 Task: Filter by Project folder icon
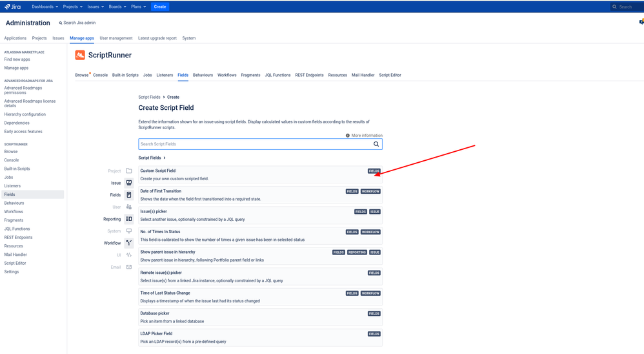click(x=129, y=171)
